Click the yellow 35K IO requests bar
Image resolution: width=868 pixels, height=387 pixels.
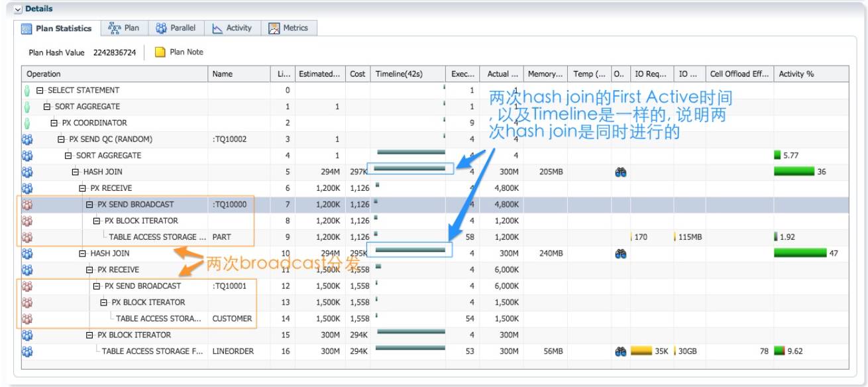click(642, 351)
